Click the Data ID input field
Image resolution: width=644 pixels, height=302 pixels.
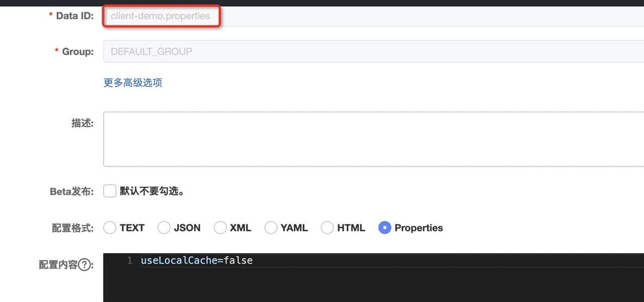coord(373,16)
